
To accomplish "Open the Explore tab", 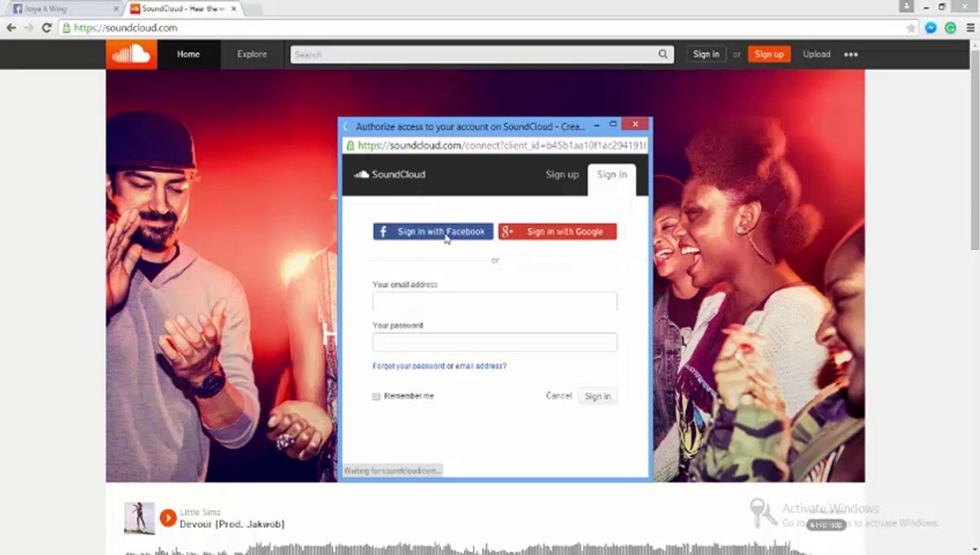I will point(252,55).
